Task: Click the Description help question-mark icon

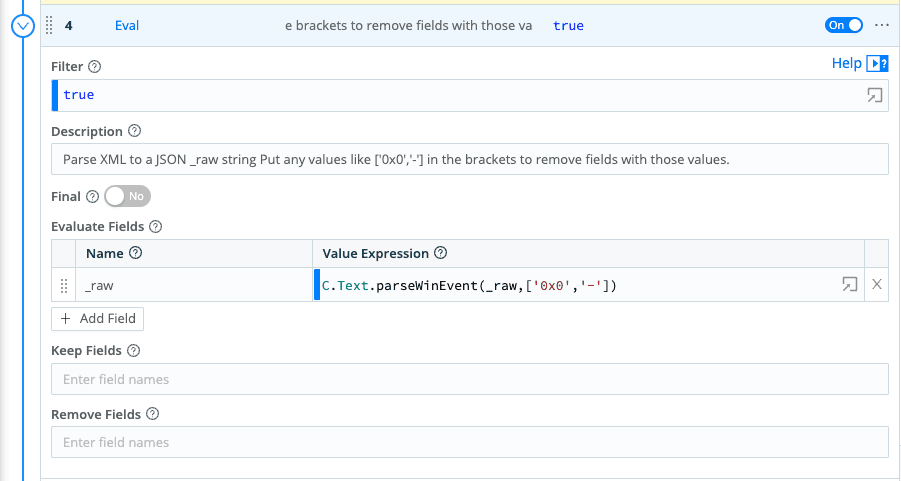Action: [x=135, y=131]
